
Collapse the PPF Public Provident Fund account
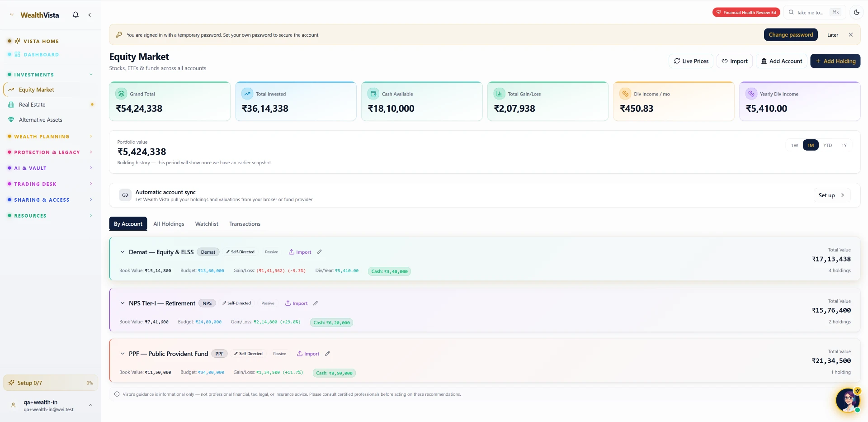coord(122,354)
